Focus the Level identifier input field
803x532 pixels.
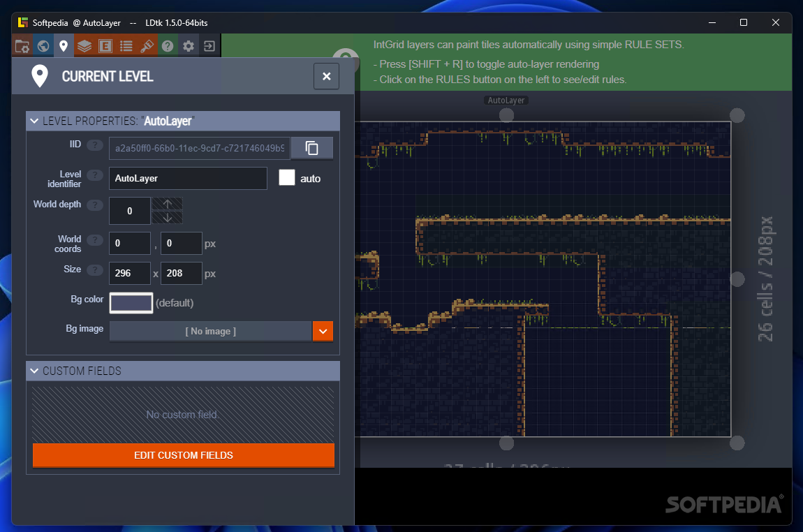coord(188,178)
